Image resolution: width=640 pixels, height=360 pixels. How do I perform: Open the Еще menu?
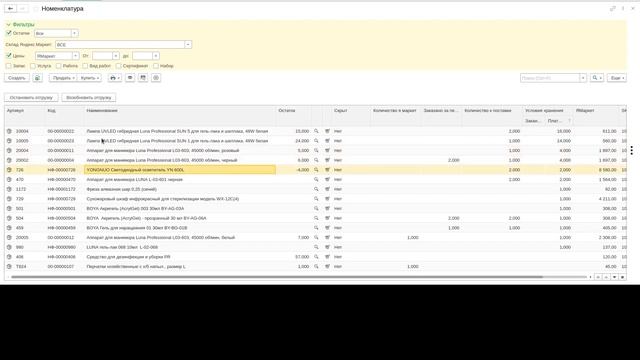617,78
